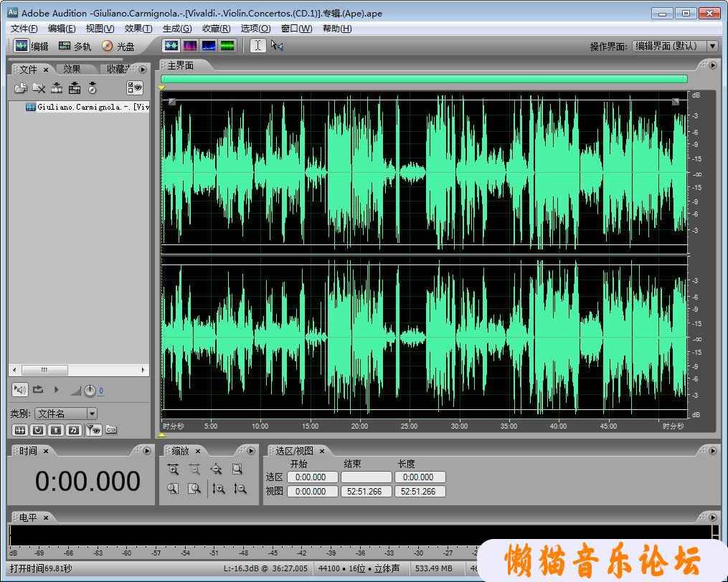The width and height of the screenshot is (728, 582).
Task: Click the selection start time field
Action: click(x=312, y=477)
